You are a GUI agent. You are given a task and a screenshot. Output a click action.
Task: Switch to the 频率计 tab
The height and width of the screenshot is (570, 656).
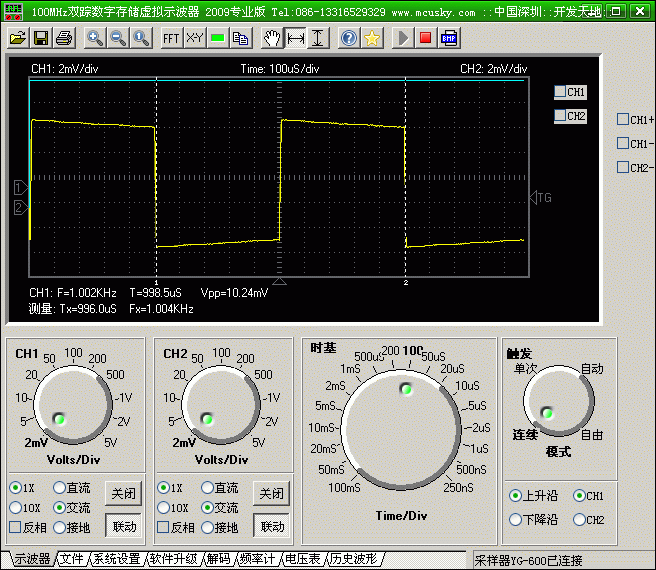256,559
